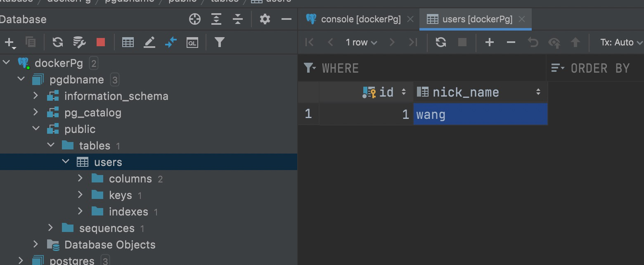Reload table data with refresh icon
This screenshot has width=644, height=265.
pyautogui.click(x=440, y=42)
